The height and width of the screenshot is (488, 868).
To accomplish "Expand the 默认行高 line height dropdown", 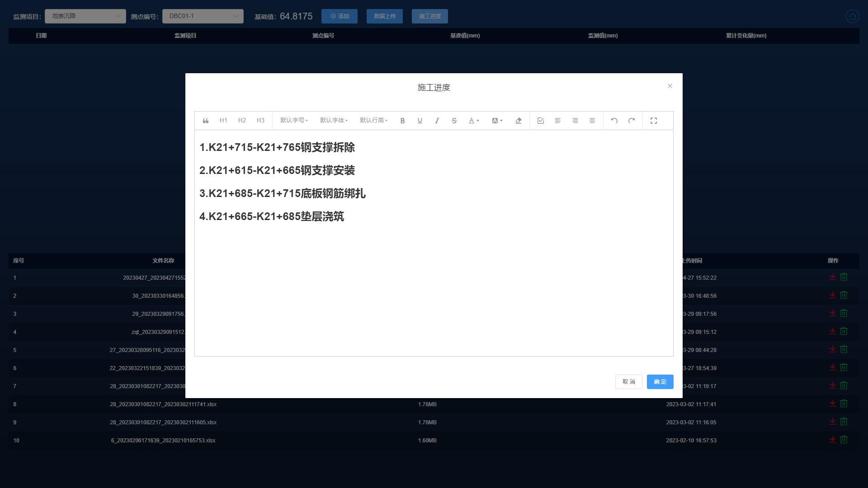I will point(373,120).
